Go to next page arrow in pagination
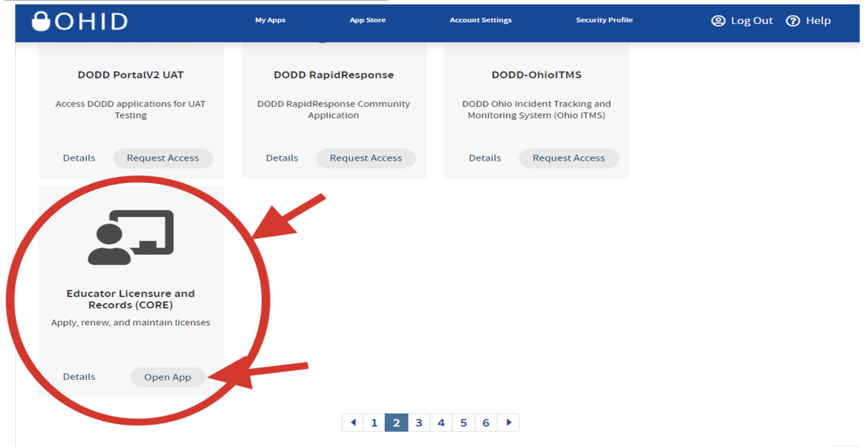This screenshot has width=868, height=447. (x=509, y=422)
